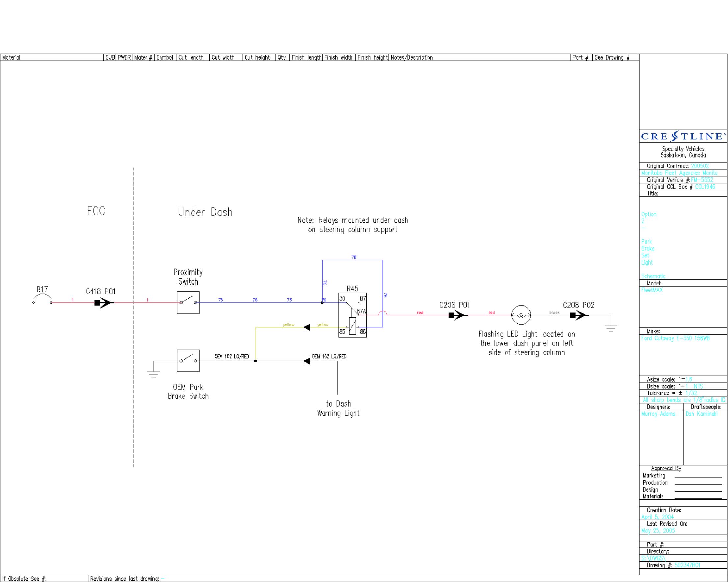728x582 pixels.
Task: Click the 'ECC' zone label
Action: [96, 211]
